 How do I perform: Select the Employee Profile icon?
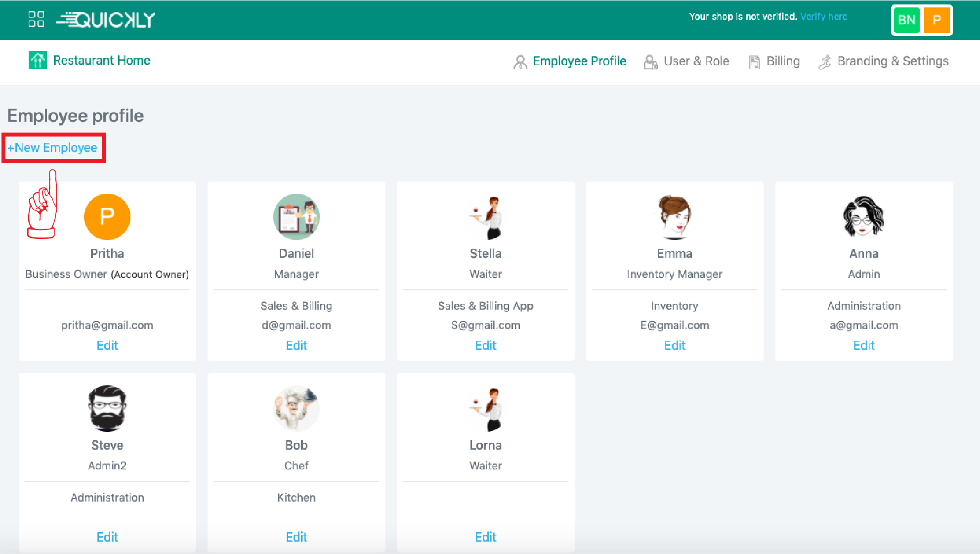click(519, 61)
